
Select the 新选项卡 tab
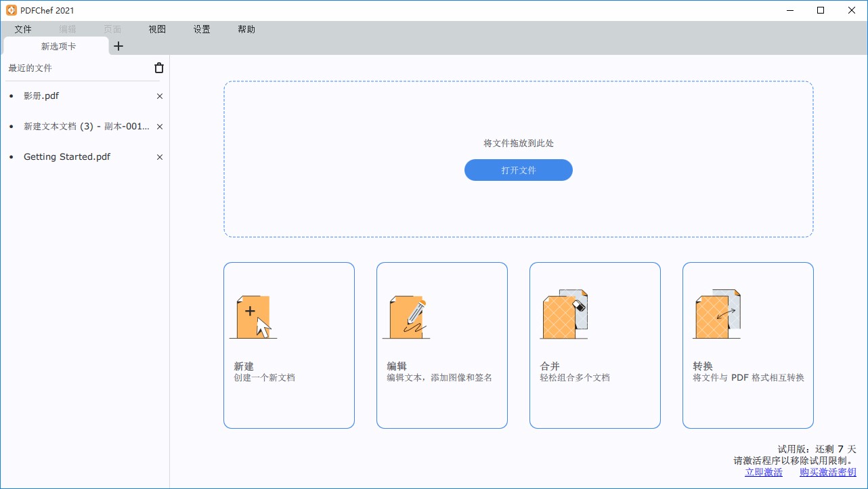56,46
